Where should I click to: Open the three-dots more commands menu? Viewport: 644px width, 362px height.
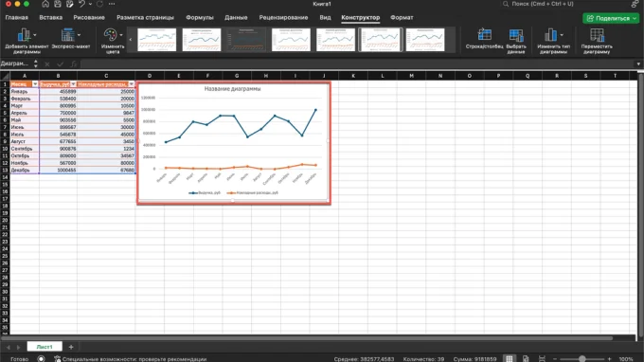click(x=112, y=4)
